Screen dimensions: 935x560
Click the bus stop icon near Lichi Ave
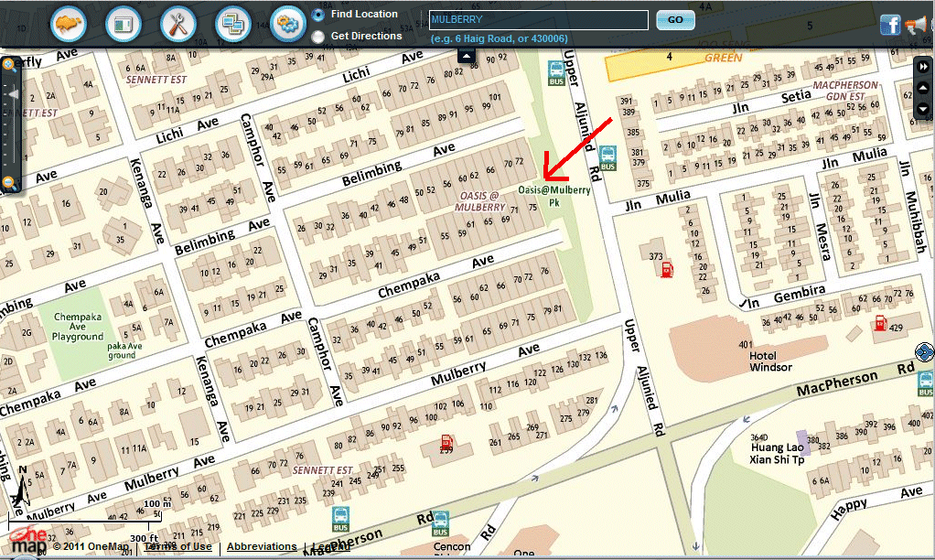pyautogui.click(x=555, y=70)
